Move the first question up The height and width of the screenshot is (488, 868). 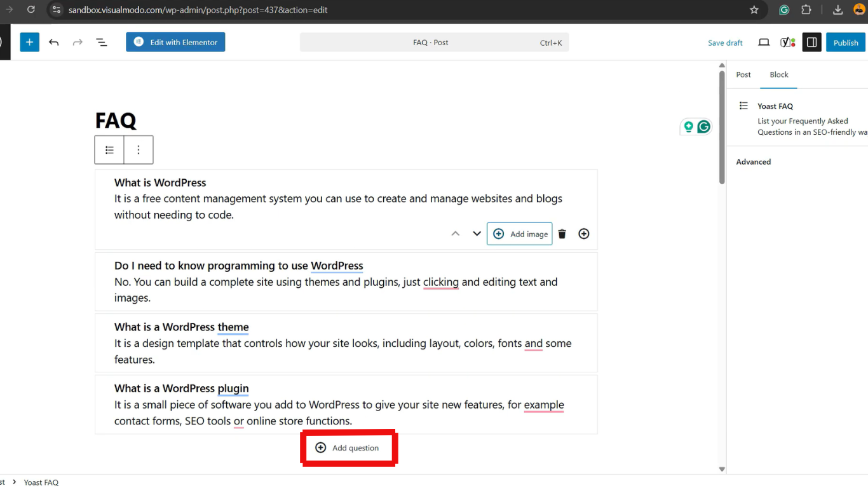(455, 234)
